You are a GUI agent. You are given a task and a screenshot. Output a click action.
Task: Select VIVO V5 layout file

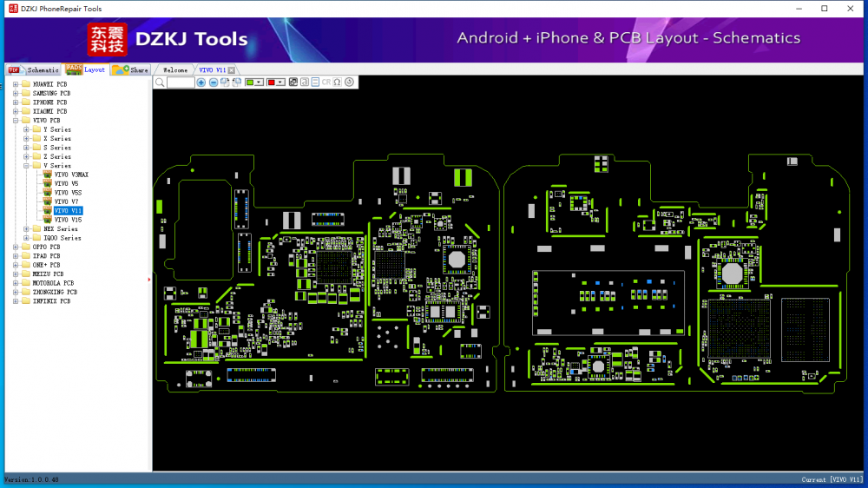67,183
